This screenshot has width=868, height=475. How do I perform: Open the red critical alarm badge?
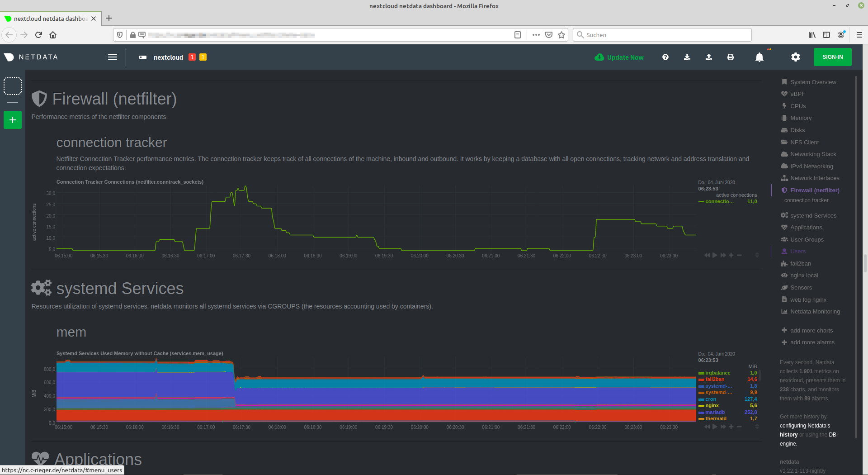tap(192, 57)
